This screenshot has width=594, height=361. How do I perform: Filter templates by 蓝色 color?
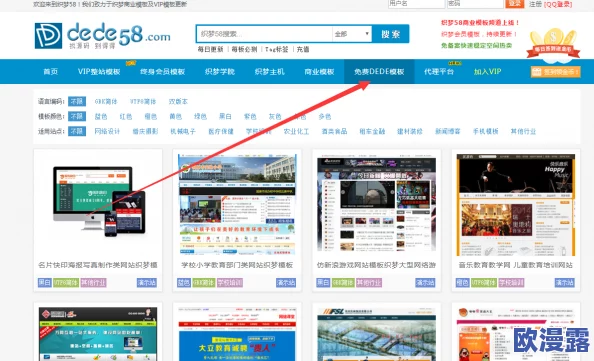click(x=101, y=116)
